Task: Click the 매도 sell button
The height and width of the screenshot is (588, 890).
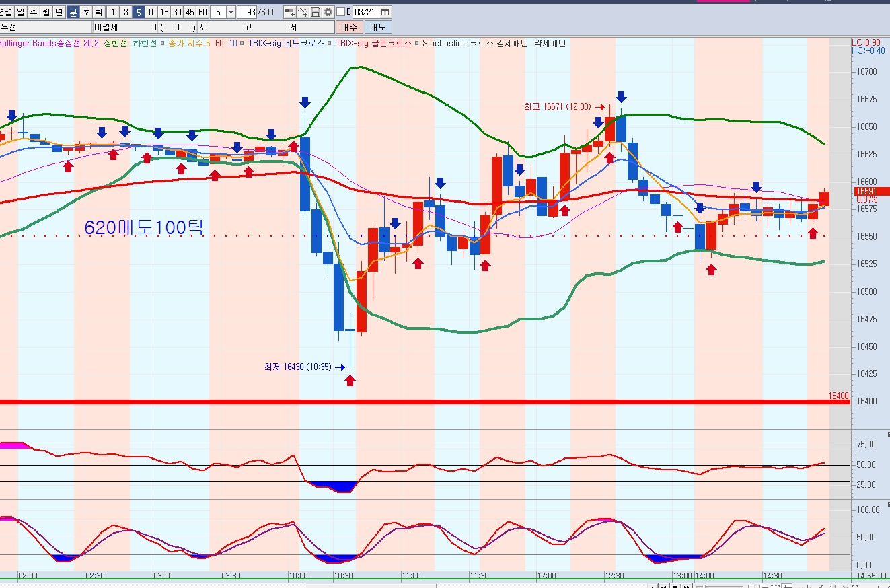Action: coord(377,27)
